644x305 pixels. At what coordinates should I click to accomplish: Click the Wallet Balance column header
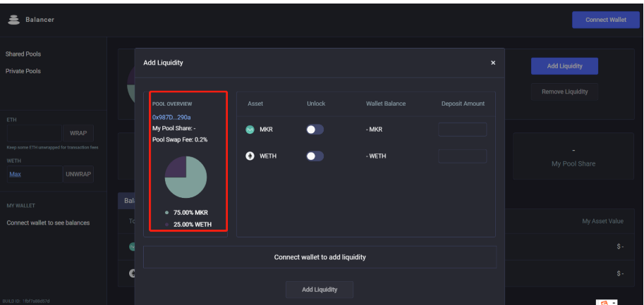coord(386,104)
